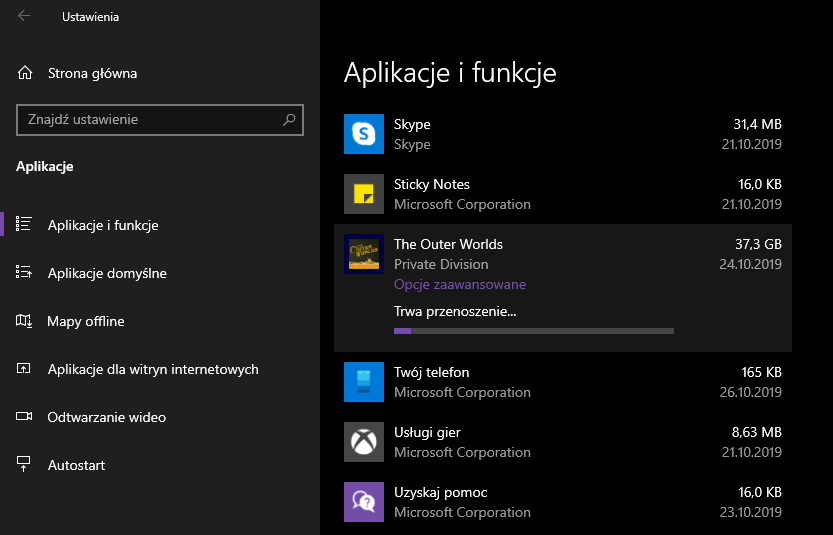Click the Xbox icon for Usługi gier
The width and height of the screenshot is (833, 535).
pyautogui.click(x=364, y=442)
